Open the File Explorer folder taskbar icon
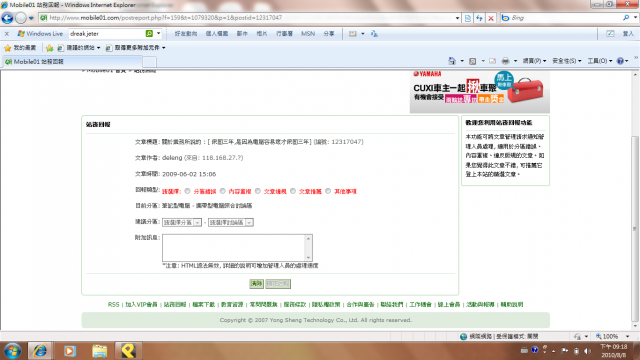 pyautogui.click(x=99, y=351)
